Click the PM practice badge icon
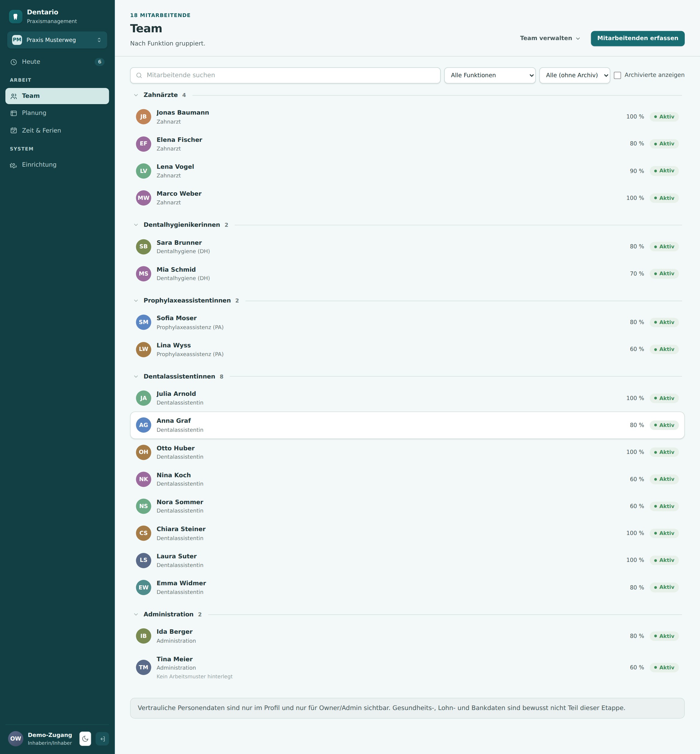This screenshot has height=754, width=700. click(x=17, y=40)
